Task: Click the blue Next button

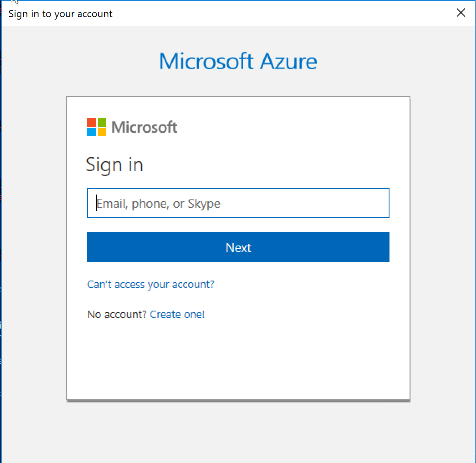Action: click(238, 247)
